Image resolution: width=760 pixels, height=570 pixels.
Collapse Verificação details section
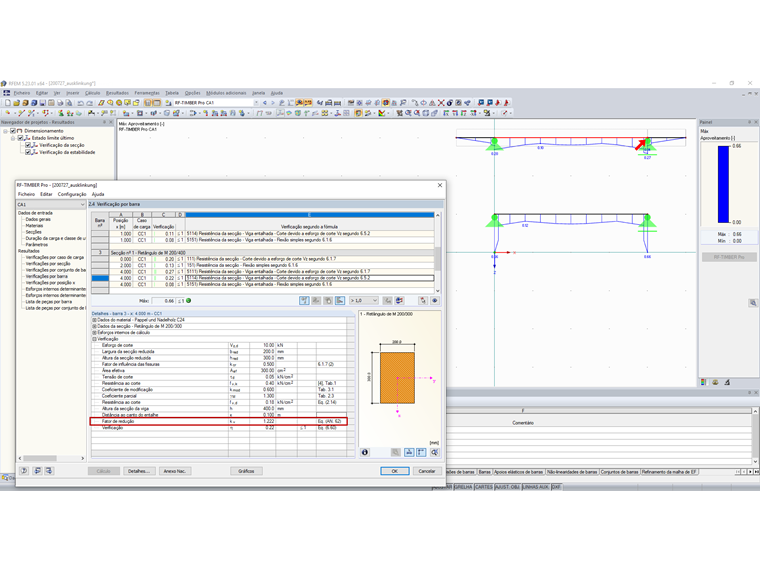pyautogui.click(x=95, y=339)
